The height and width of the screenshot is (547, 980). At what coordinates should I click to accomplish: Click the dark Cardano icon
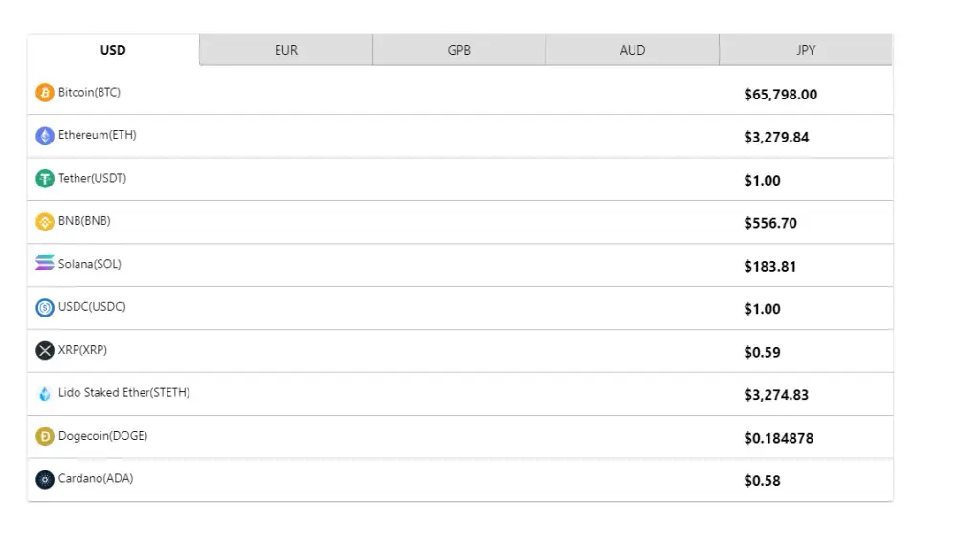44,479
